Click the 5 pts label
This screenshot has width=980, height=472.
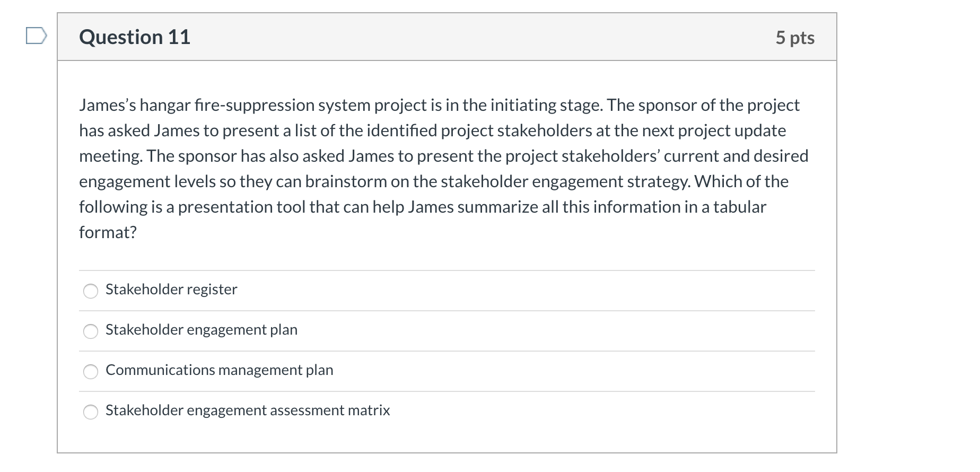click(794, 38)
